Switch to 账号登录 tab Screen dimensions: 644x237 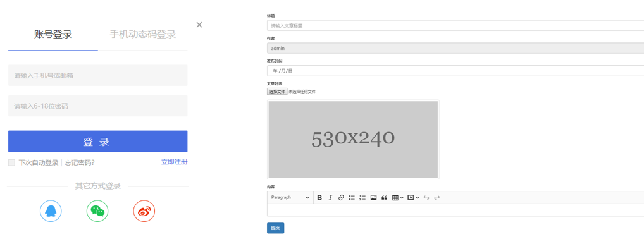coord(53,34)
